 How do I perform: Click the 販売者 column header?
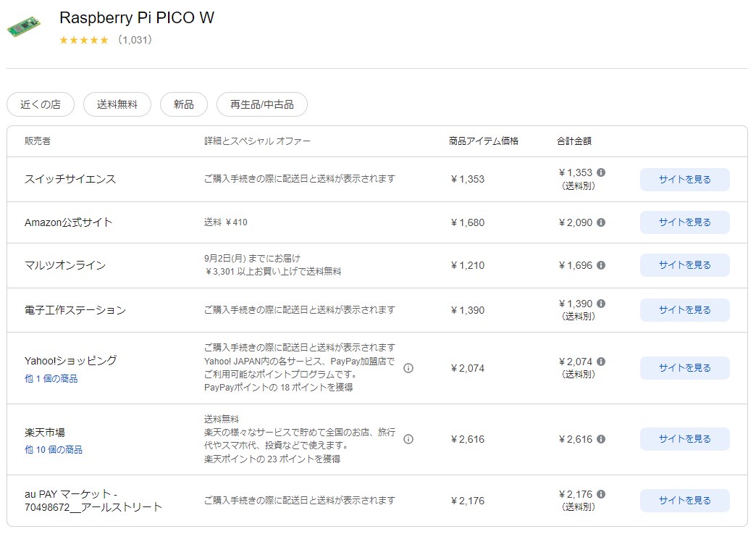(x=38, y=141)
